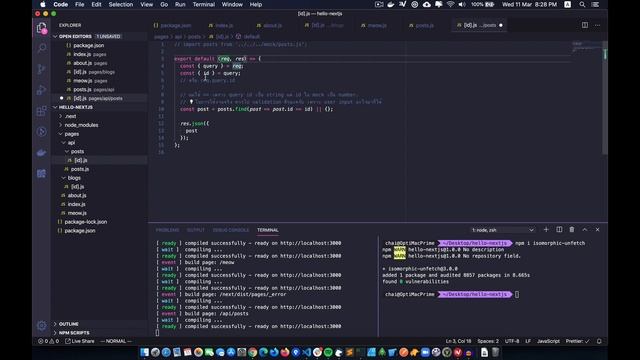Expand the .next folder
640x360 pixels.
(x=61, y=116)
